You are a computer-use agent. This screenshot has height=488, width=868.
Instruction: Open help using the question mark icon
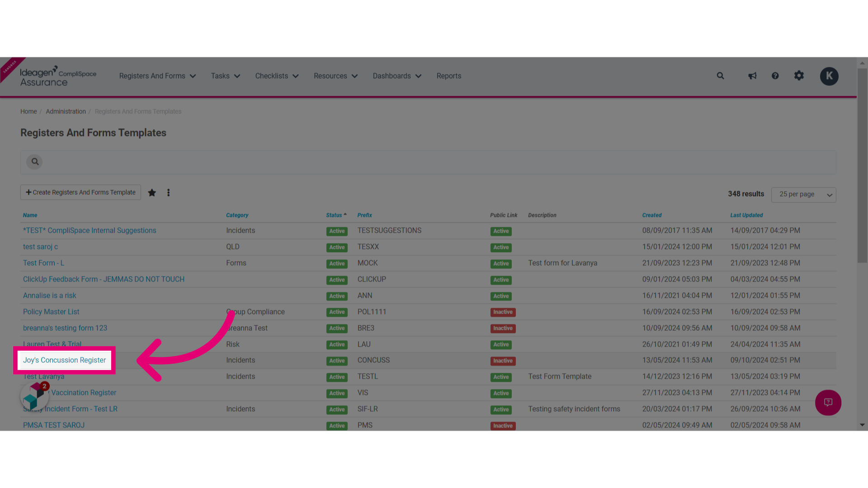coord(775,76)
